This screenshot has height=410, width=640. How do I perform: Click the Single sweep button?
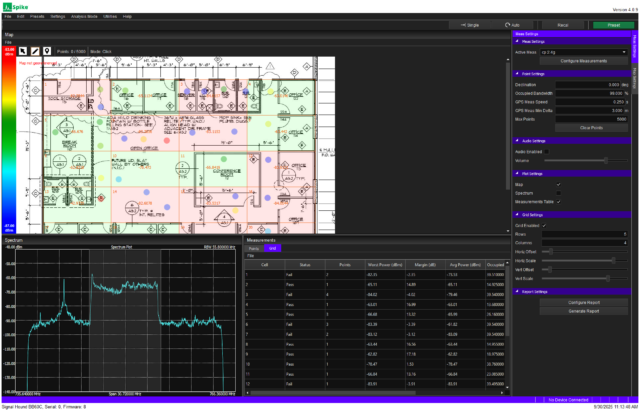pos(470,25)
